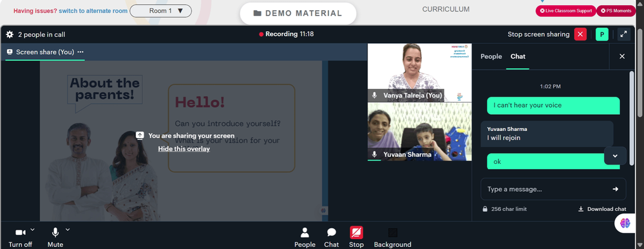The height and width of the screenshot is (249, 644).
Task: Expand camera options chevron
Action: coord(33,230)
